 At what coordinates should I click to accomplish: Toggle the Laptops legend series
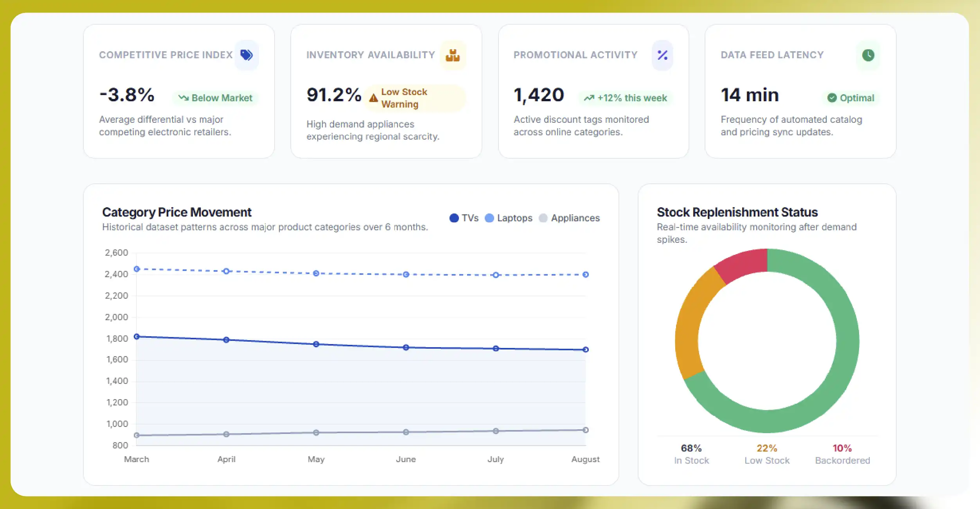click(508, 218)
